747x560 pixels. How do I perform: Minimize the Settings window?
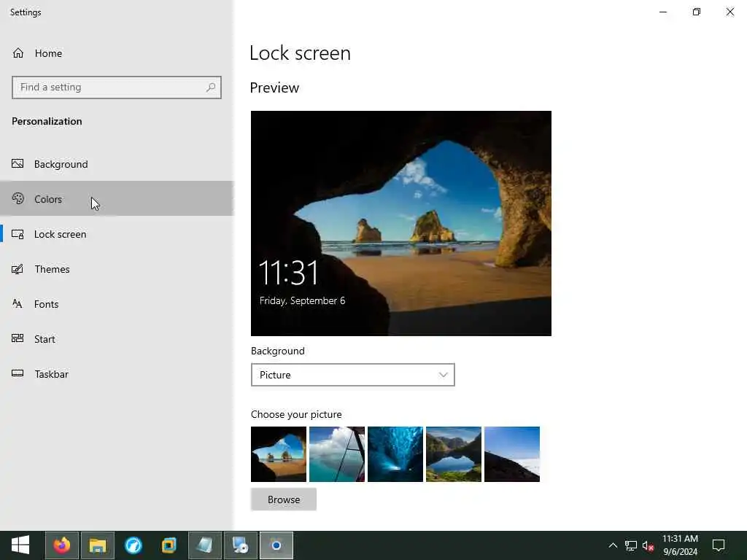coord(663,12)
